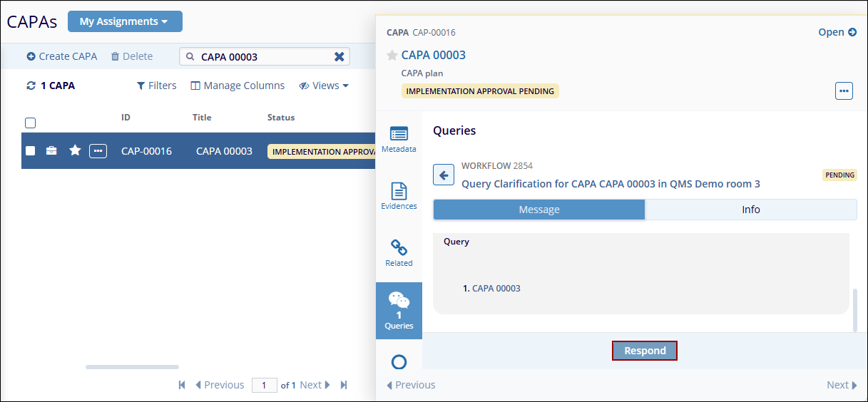The width and height of the screenshot is (868, 402).
Task: Switch to the Info tab
Action: click(x=750, y=210)
